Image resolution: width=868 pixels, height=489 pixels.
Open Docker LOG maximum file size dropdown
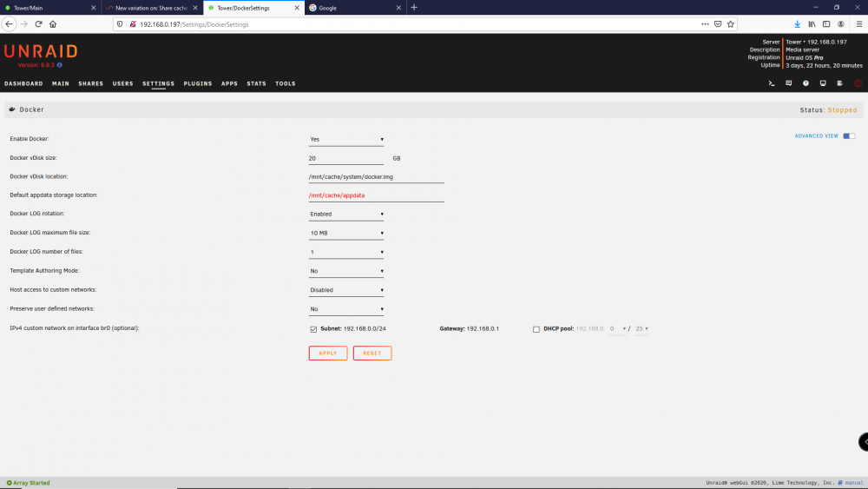coord(346,233)
